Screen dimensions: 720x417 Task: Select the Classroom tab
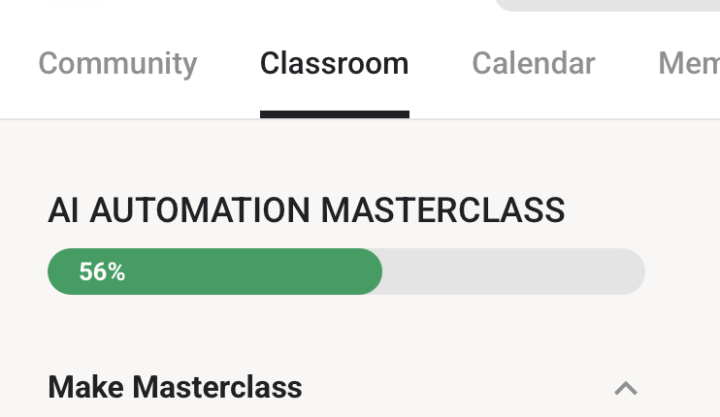click(x=334, y=64)
